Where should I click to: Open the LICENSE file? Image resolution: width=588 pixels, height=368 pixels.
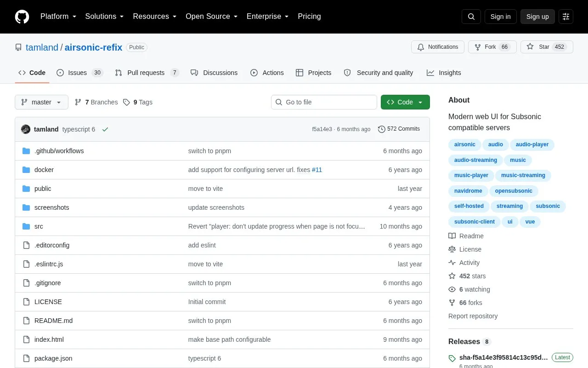coord(48,302)
